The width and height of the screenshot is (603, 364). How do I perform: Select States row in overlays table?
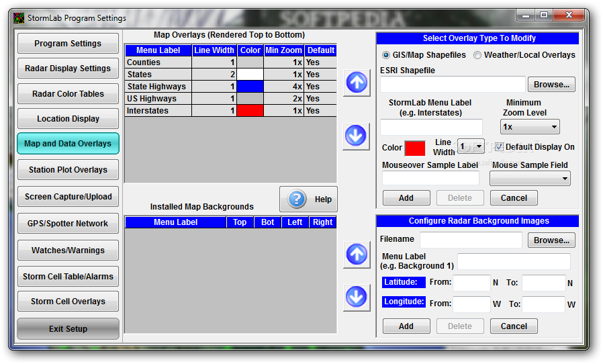tap(231, 75)
